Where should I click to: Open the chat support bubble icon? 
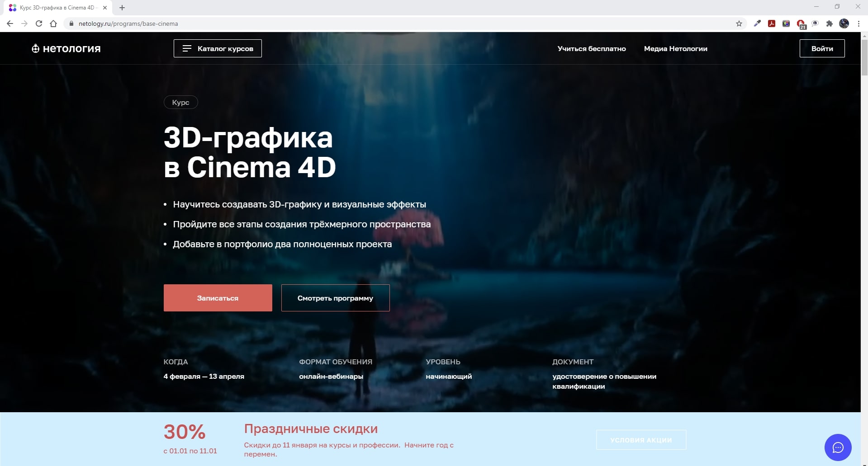pyautogui.click(x=838, y=447)
